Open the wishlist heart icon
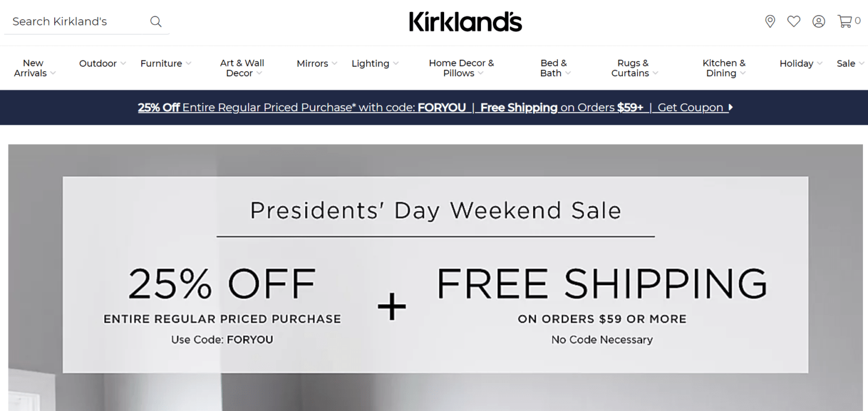This screenshot has height=411, width=868. pos(794,21)
